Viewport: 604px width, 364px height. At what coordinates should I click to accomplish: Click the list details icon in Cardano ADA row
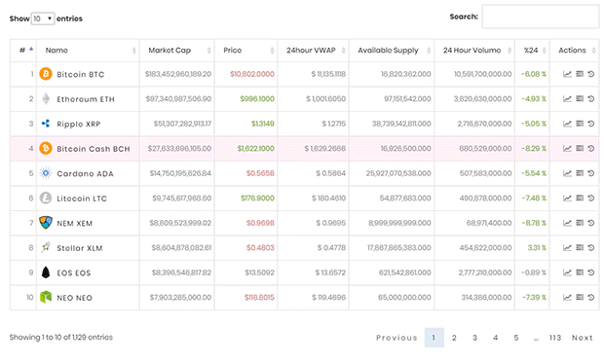(580, 173)
